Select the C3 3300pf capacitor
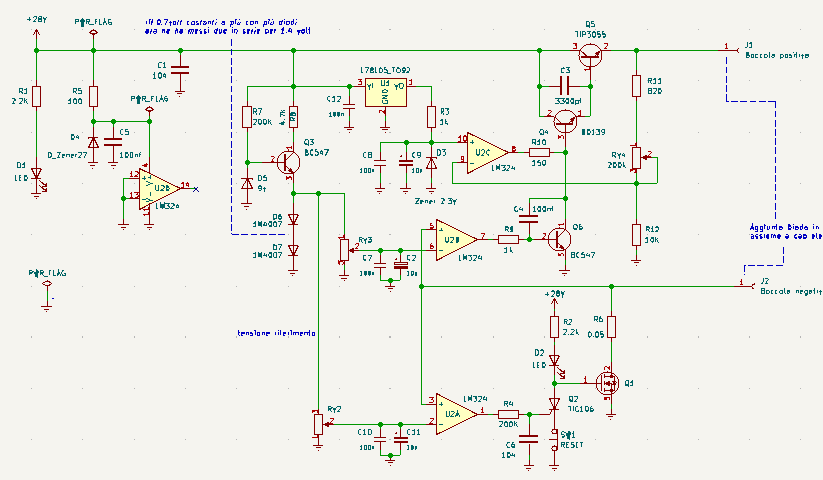 (564, 87)
